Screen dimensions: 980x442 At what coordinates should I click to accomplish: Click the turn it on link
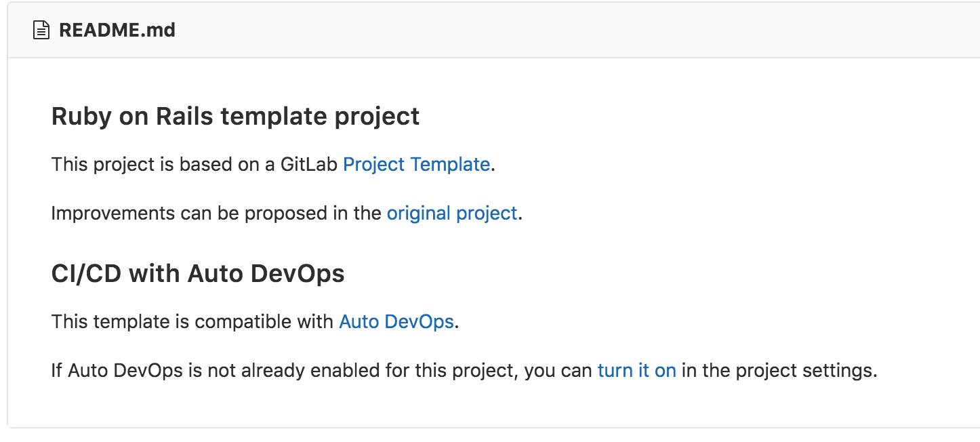coord(636,370)
